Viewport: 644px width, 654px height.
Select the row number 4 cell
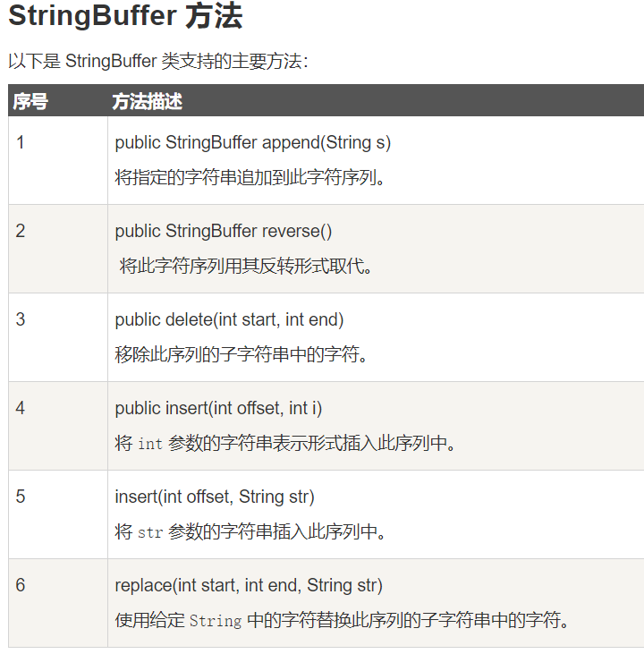point(21,408)
